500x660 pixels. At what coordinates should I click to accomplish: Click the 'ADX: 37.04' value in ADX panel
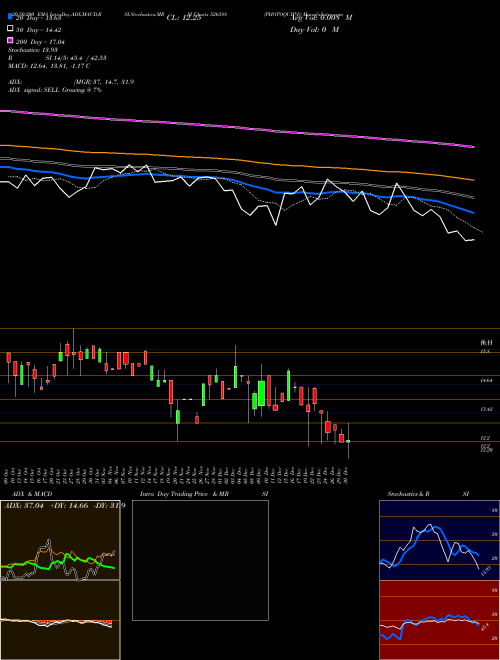click(x=24, y=506)
